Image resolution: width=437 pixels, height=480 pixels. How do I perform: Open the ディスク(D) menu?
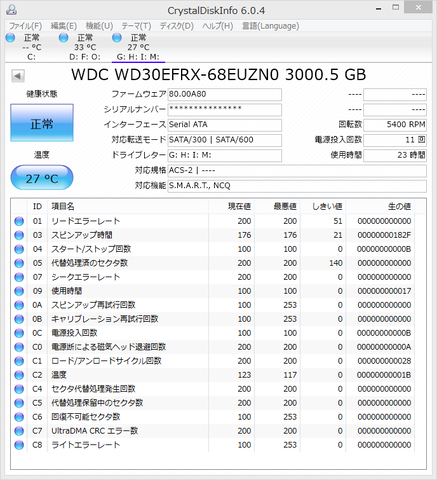click(x=176, y=26)
